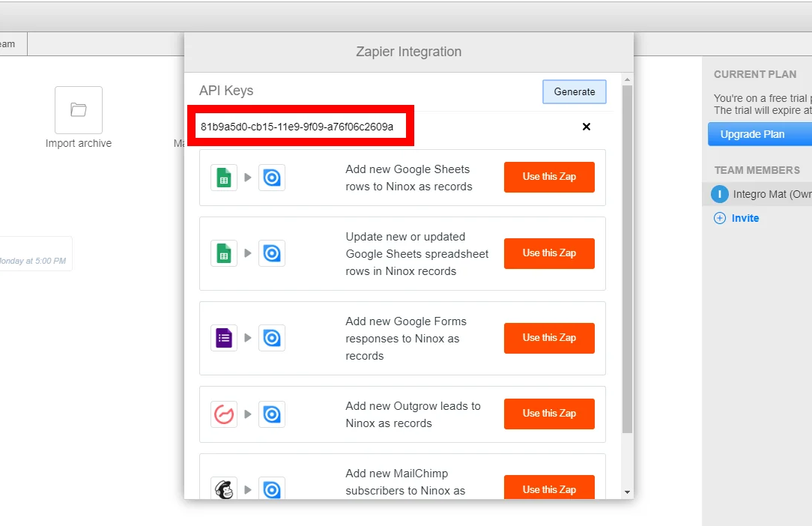Click scrollbar down arrow in Zapier dialog
The height and width of the screenshot is (526, 812).
(627, 492)
